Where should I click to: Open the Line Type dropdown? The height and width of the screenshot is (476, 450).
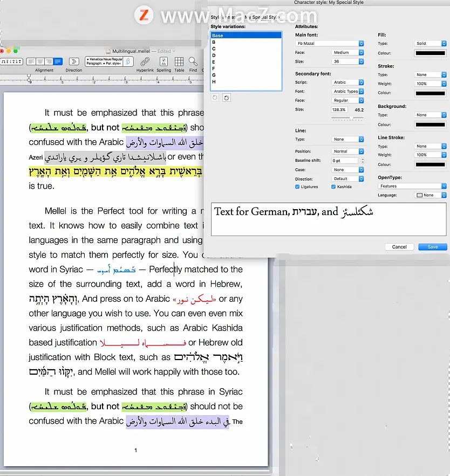click(347, 139)
